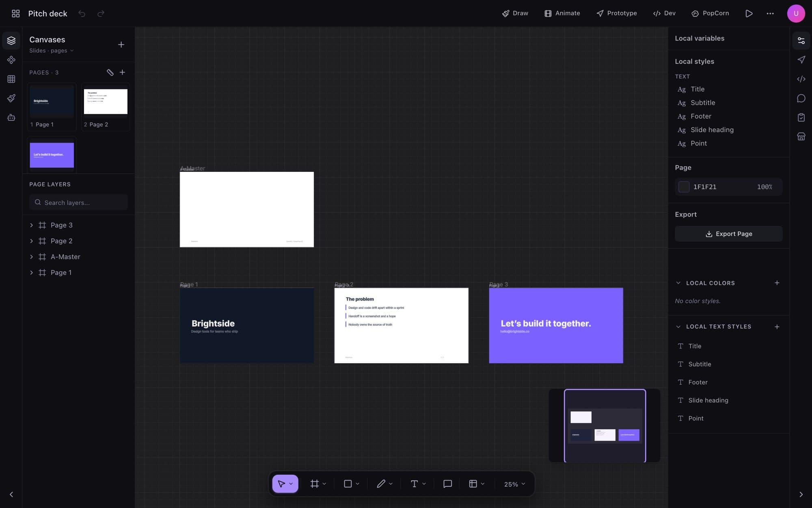
Task: Open the robot plugin icon in left sidebar
Action: coord(11,117)
